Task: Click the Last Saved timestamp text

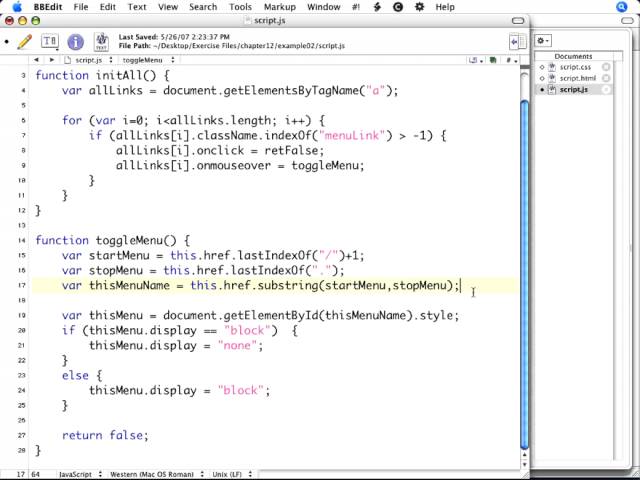Action: pos(174,37)
